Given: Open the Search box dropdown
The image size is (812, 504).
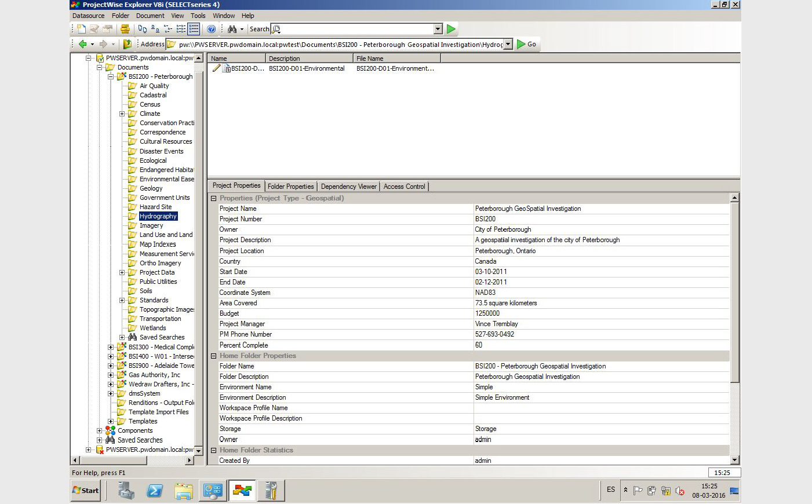Looking at the screenshot, I should 438,29.
